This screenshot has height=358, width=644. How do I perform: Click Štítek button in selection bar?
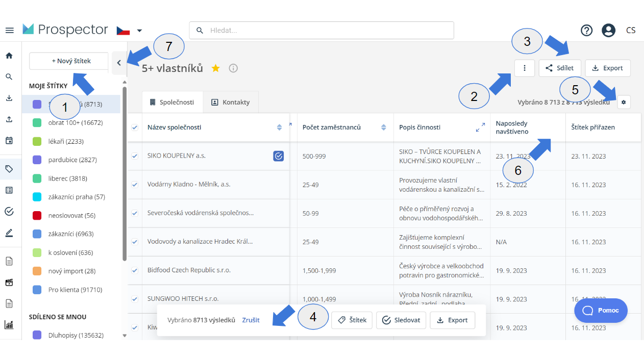pos(352,320)
